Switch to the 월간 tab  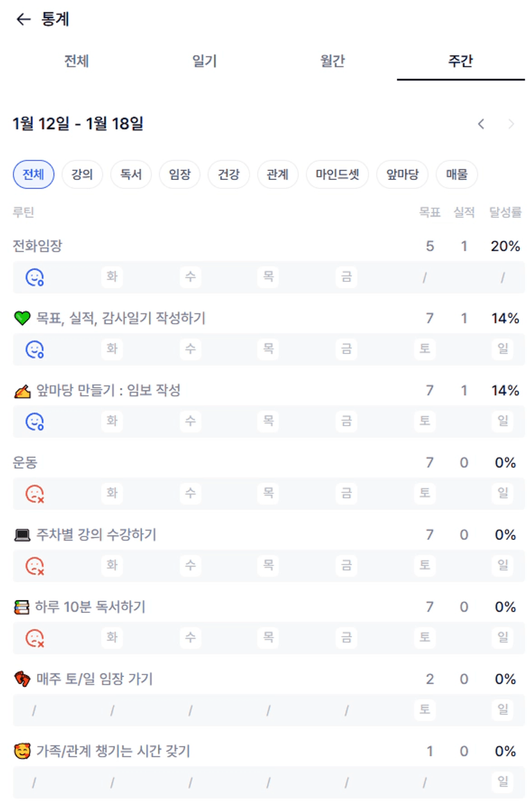coord(333,62)
